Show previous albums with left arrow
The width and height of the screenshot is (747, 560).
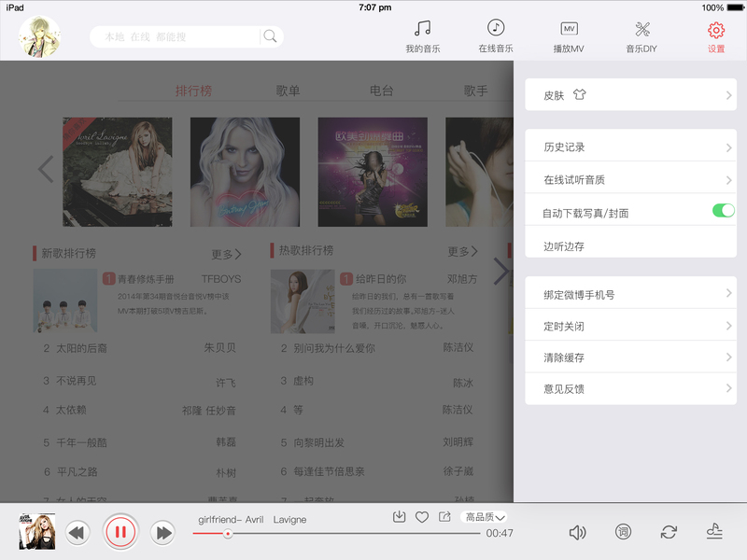pos(46,169)
